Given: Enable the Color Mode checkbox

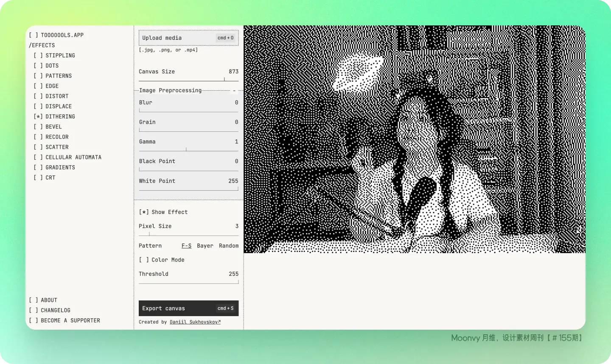Looking at the screenshot, I should pyautogui.click(x=144, y=260).
